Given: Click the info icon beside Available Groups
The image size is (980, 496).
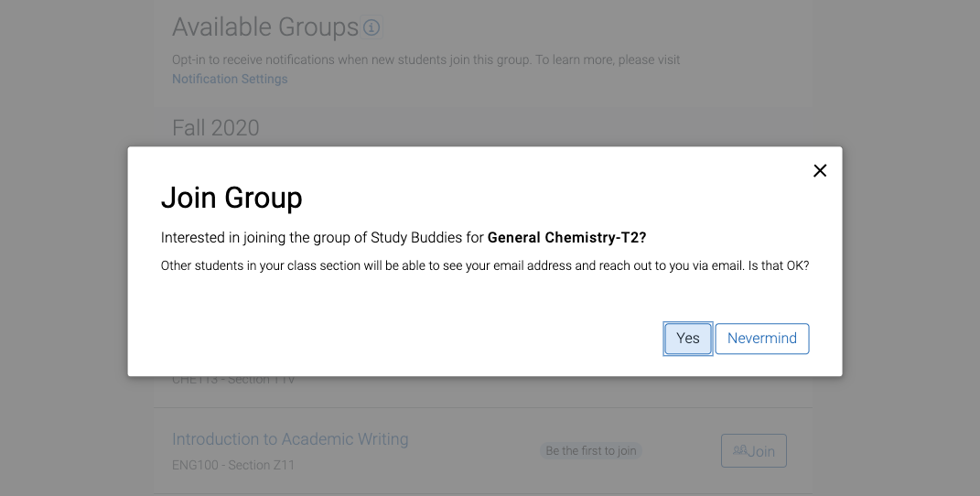Looking at the screenshot, I should click(371, 27).
